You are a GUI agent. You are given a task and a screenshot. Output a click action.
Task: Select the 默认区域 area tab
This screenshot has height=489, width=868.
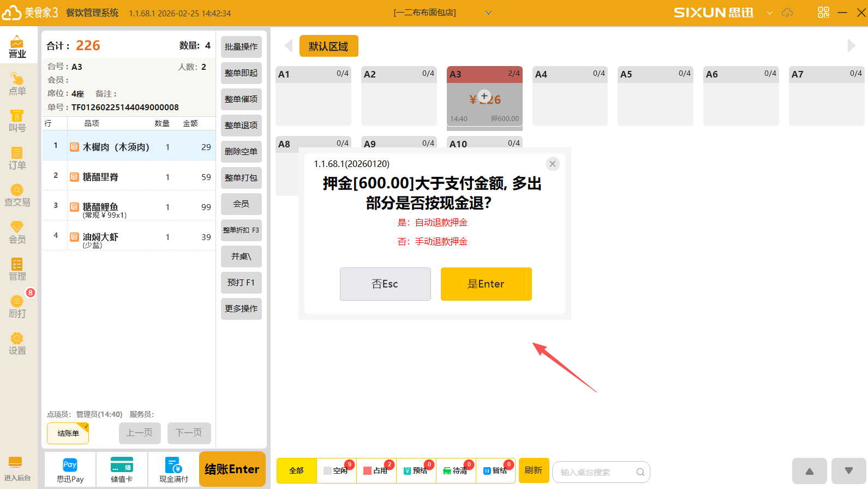[x=328, y=46]
